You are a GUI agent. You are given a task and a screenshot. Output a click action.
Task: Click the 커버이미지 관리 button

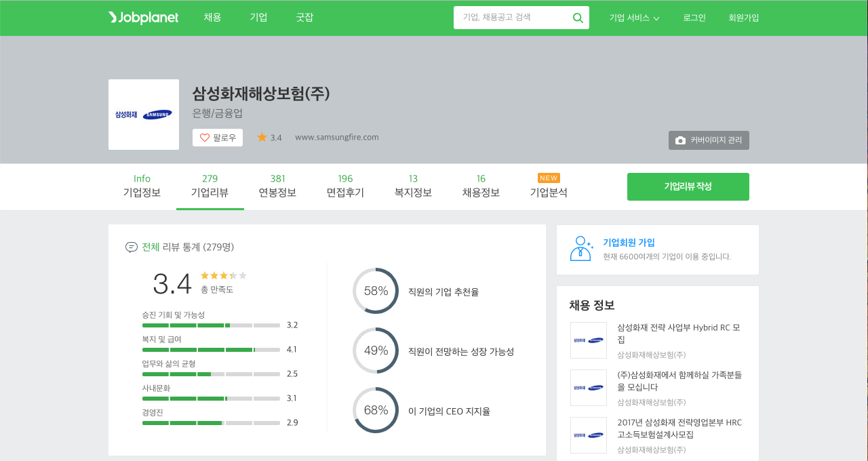tap(709, 140)
